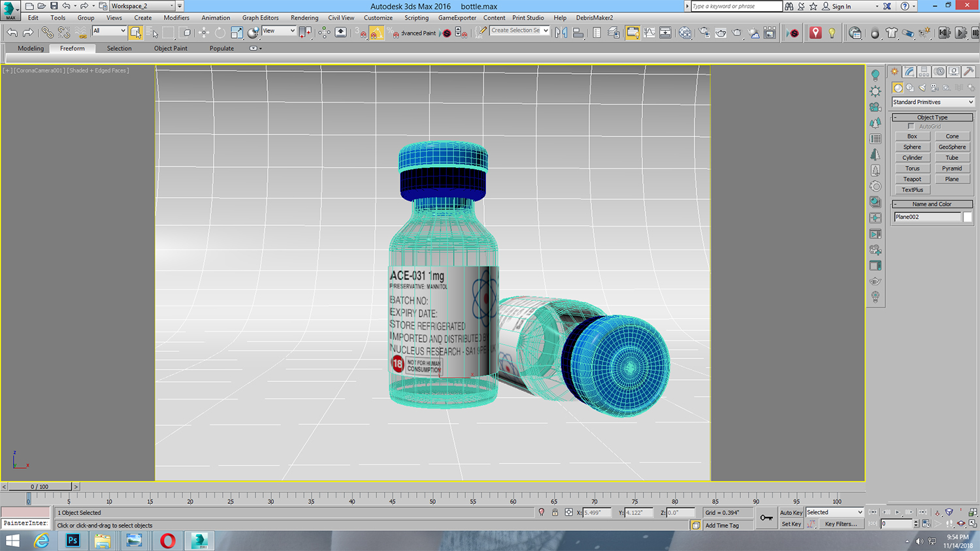
Task: Open the Curve Editor
Action: coord(649,32)
